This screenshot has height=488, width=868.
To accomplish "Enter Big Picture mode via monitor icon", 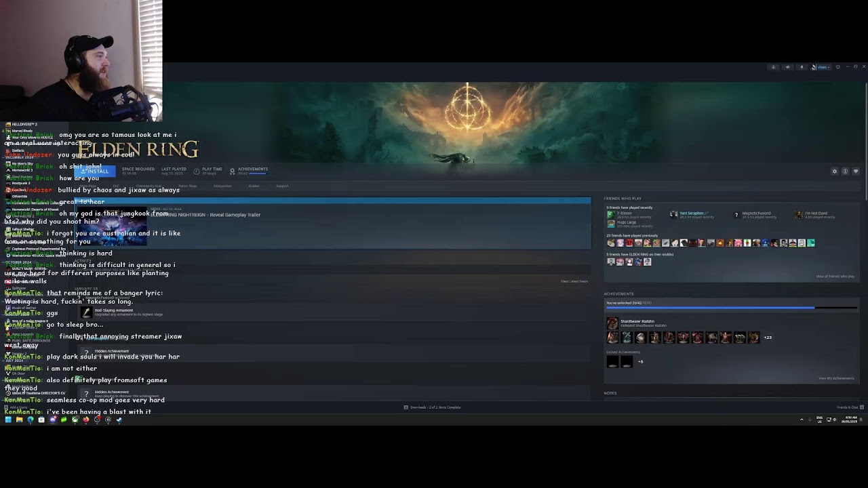I will click(838, 67).
